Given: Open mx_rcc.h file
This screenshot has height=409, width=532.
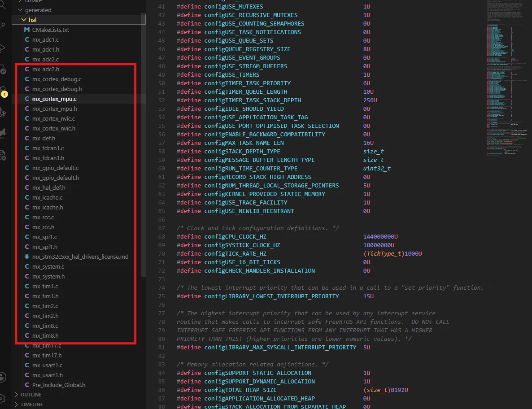Looking at the screenshot, I should (43, 227).
